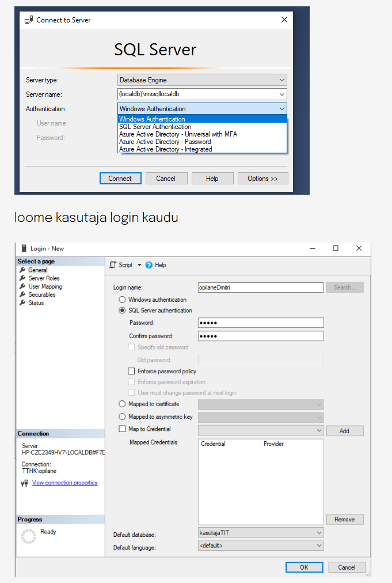The height and width of the screenshot is (583, 392).
Task: Select the Windows authentication radio button
Action: tap(122, 300)
